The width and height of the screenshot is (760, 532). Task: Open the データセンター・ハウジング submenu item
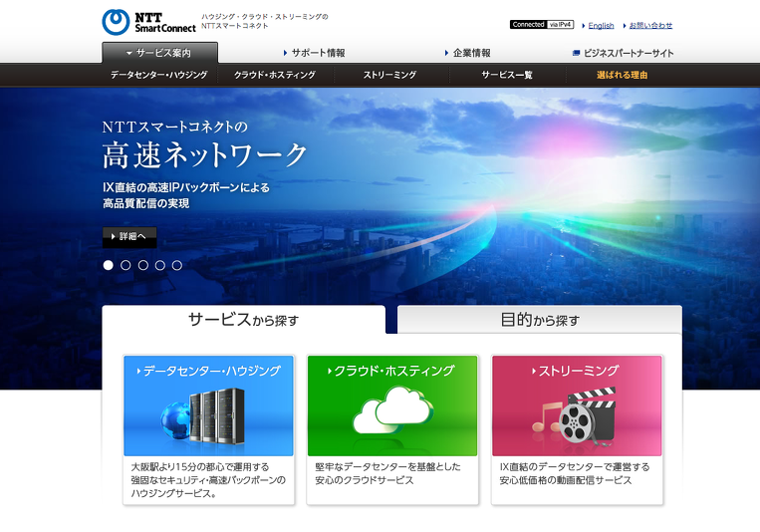[x=159, y=75]
